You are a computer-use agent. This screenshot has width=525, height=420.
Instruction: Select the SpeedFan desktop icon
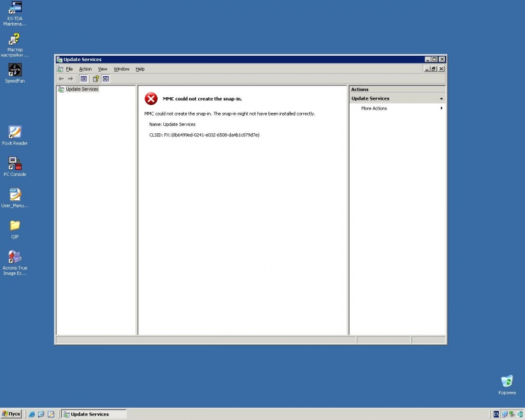click(14, 70)
